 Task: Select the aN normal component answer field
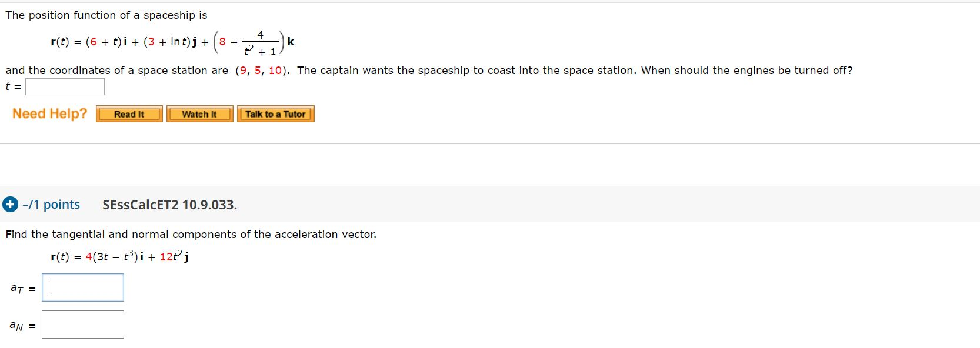coord(82,324)
